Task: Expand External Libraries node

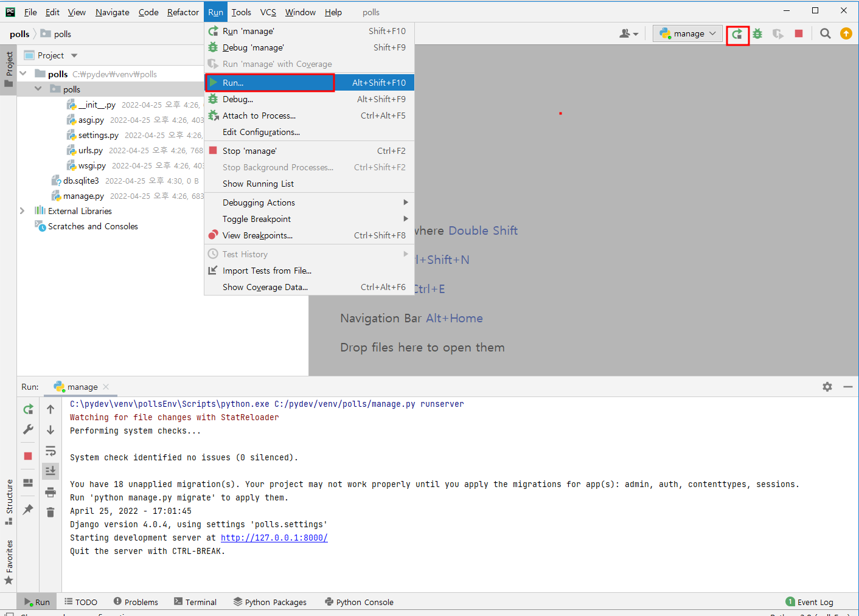Action: coord(23,211)
